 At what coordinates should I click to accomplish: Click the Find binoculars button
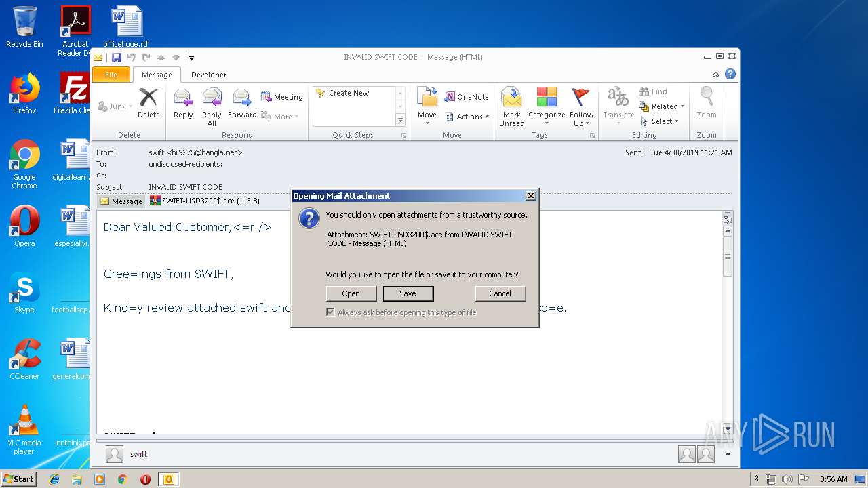(x=652, y=91)
